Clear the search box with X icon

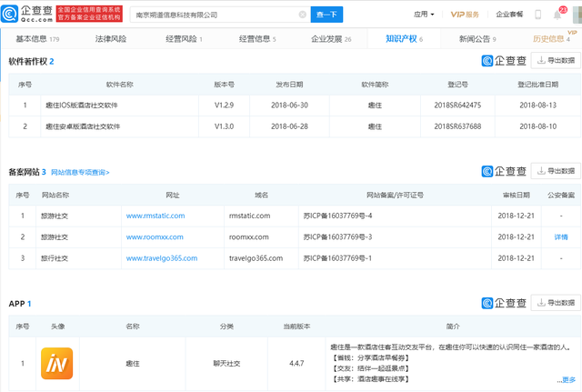click(302, 15)
